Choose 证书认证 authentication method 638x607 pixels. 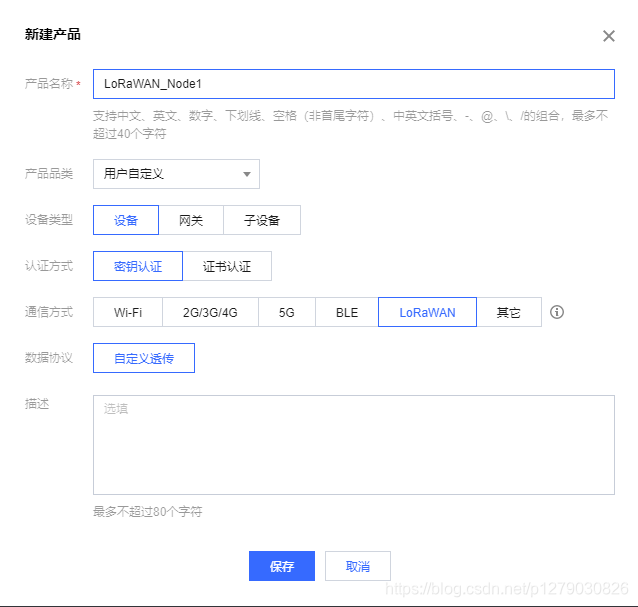tap(227, 266)
